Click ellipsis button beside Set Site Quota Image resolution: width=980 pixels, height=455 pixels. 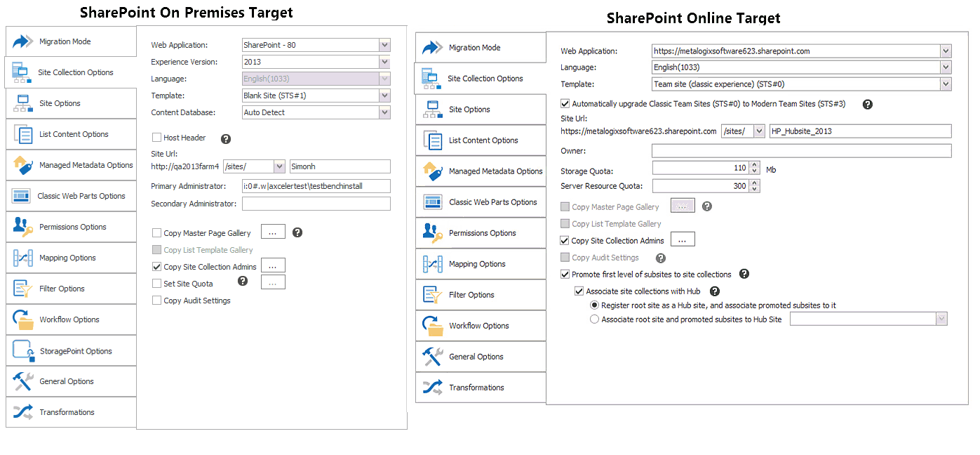click(x=273, y=282)
